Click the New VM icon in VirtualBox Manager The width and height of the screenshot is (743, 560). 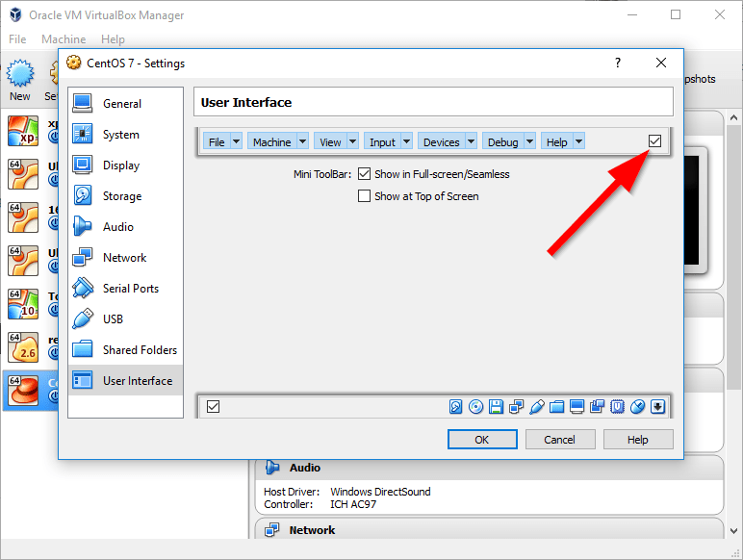point(20,73)
